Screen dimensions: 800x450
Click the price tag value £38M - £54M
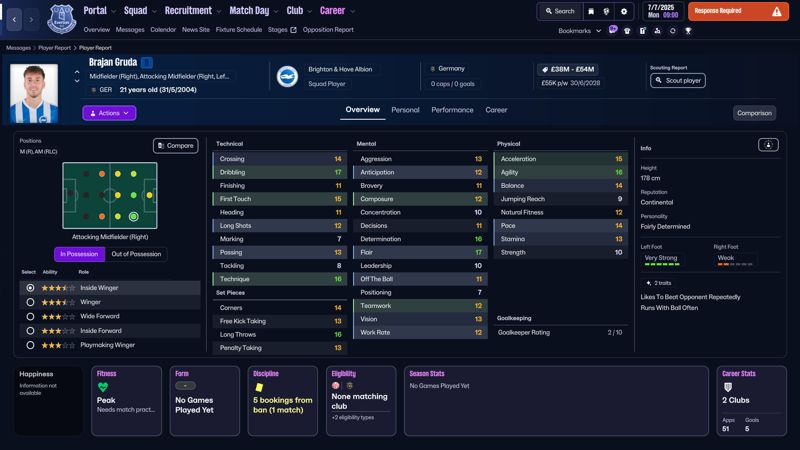[568, 69]
